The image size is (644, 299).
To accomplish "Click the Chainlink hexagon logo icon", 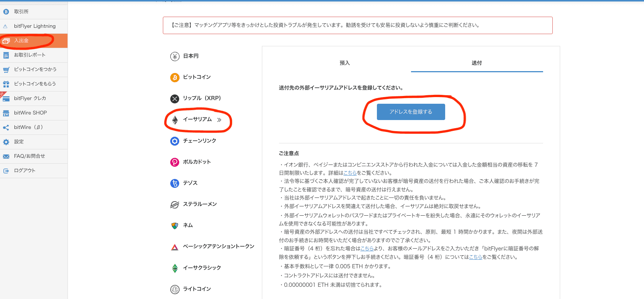I will click(x=175, y=141).
